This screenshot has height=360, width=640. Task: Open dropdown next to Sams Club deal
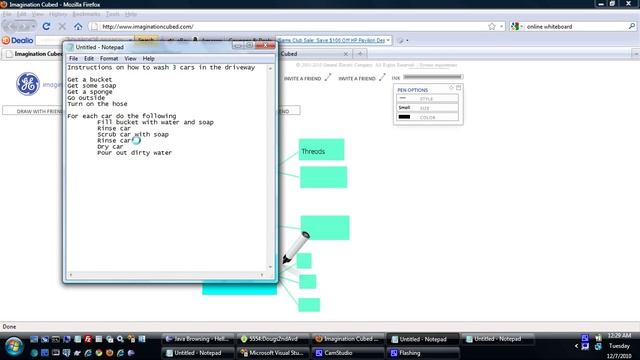(388, 40)
